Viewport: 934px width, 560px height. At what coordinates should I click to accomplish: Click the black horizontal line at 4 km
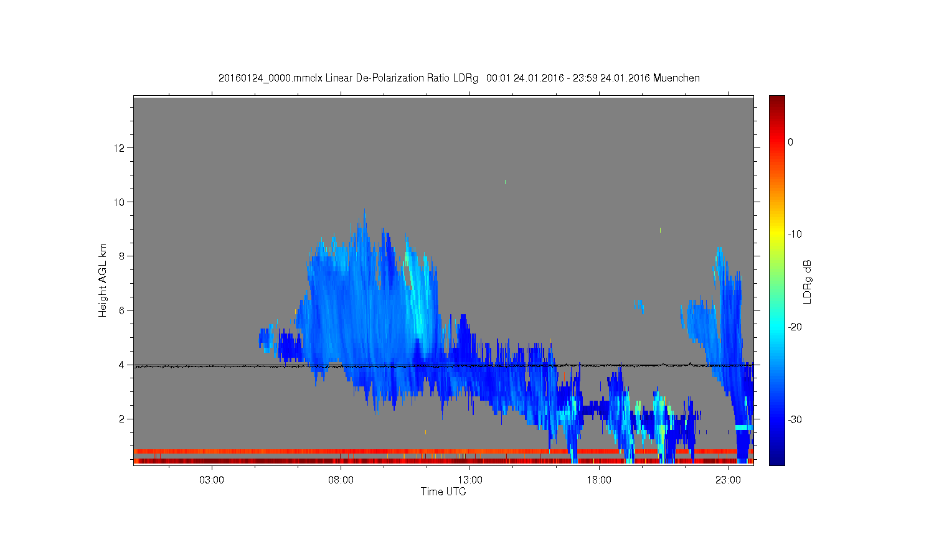[x=443, y=366]
